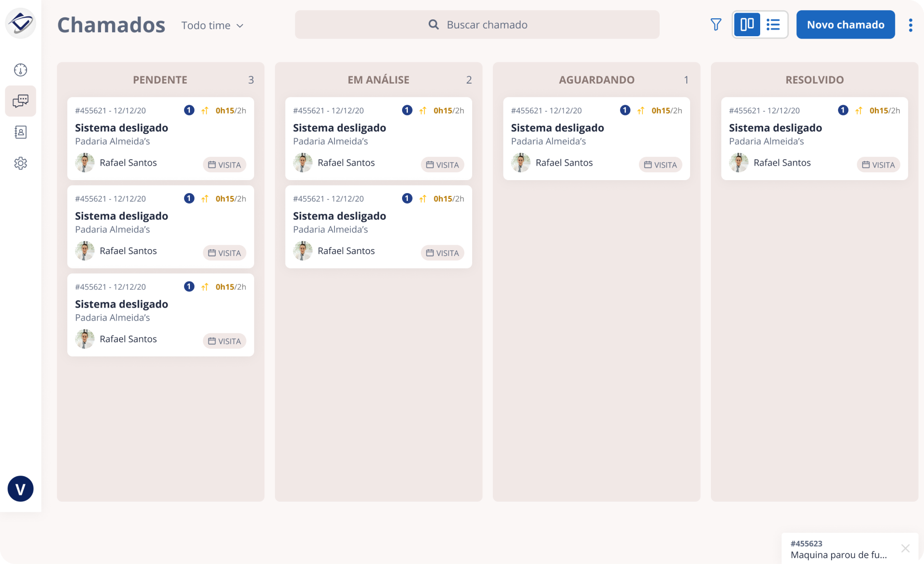Click VISITA tag on RESOLVIDO card
924x564 pixels.
point(878,165)
